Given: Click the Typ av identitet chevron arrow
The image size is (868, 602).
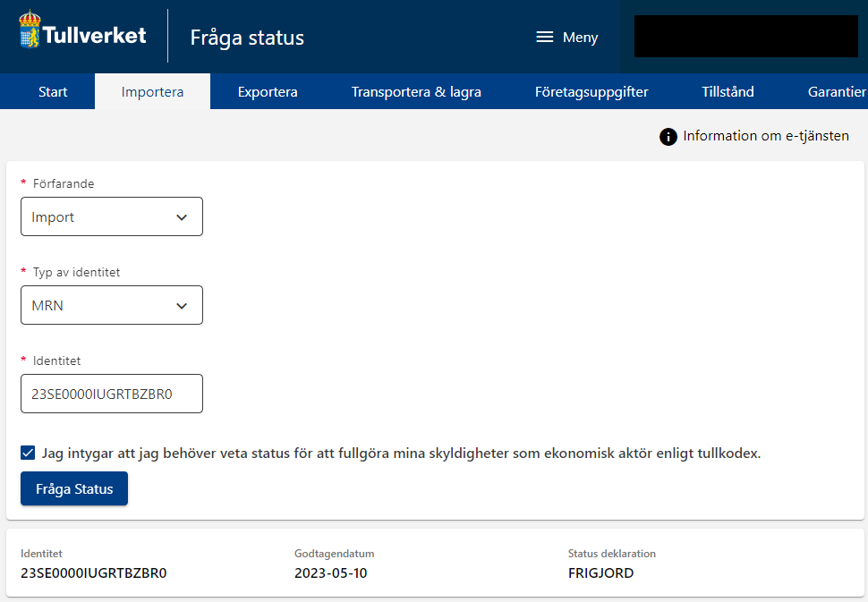Looking at the screenshot, I should [182, 306].
